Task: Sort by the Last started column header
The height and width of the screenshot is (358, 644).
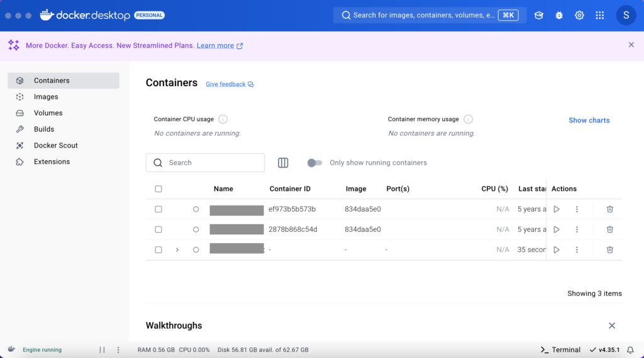Action: [532, 188]
